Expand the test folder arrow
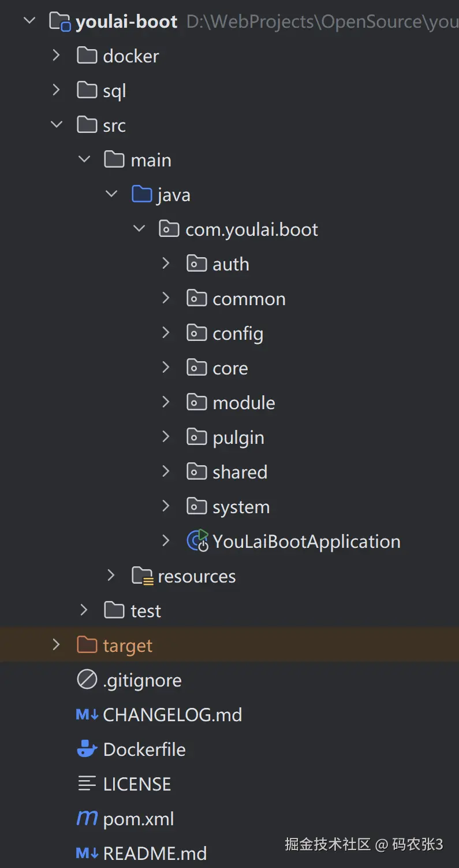Viewport: 459px width, 868px height. click(x=84, y=610)
